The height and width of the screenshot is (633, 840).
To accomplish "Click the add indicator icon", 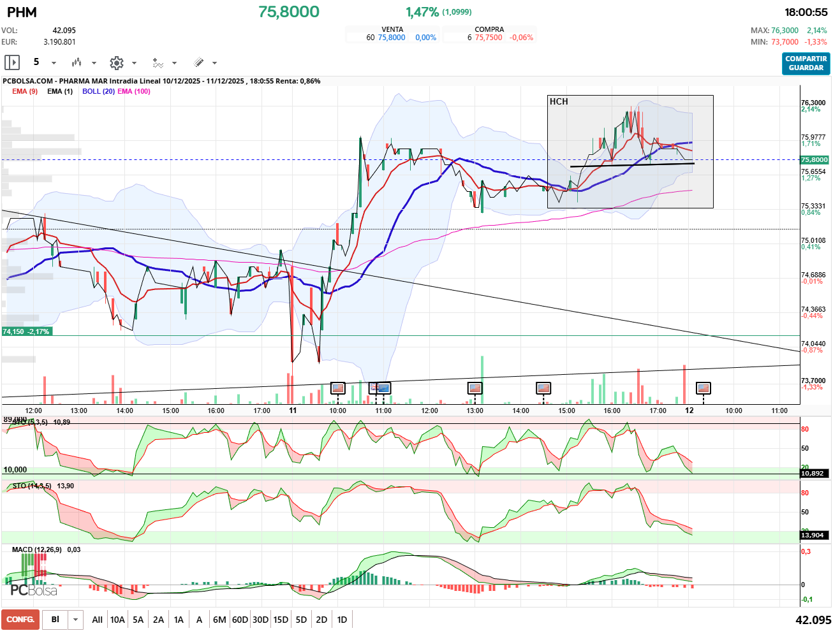I will click(x=158, y=62).
